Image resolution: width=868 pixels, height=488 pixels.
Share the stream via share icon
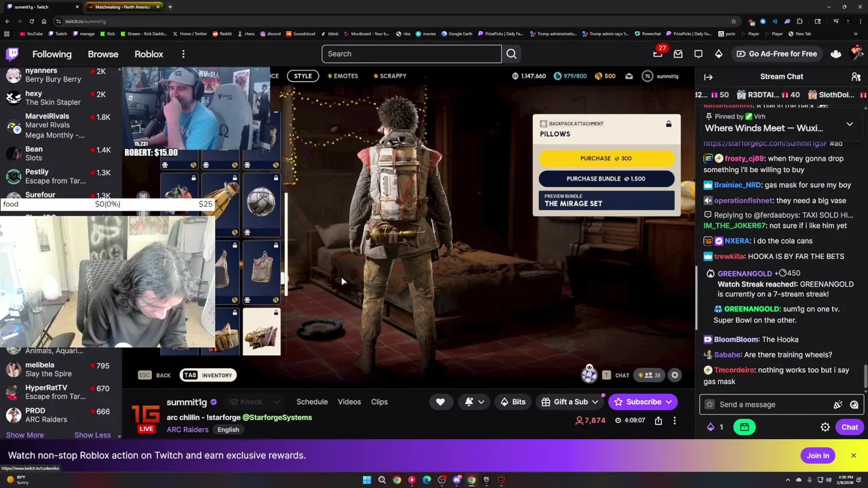[x=658, y=421]
